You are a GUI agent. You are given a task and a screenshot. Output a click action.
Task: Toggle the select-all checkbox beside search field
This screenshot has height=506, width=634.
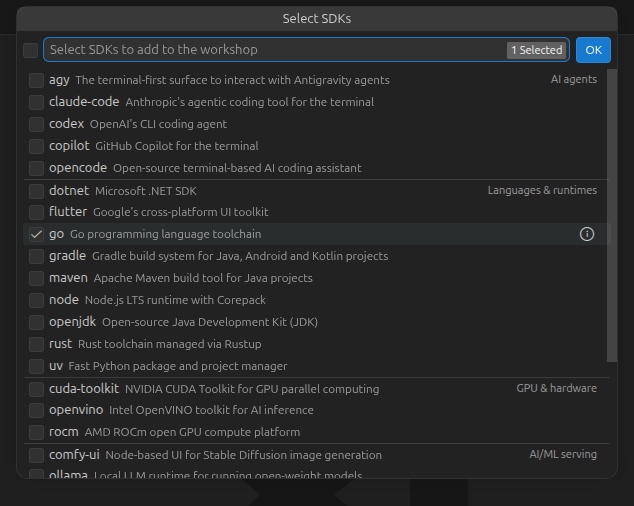click(30, 50)
